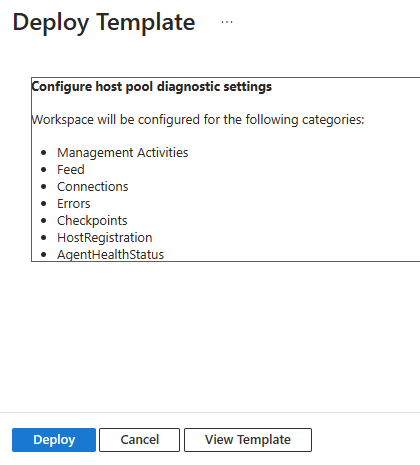Viewport: 420px width, 465px height.
Task: Open the View Template button
Action: tap(248, 440)
